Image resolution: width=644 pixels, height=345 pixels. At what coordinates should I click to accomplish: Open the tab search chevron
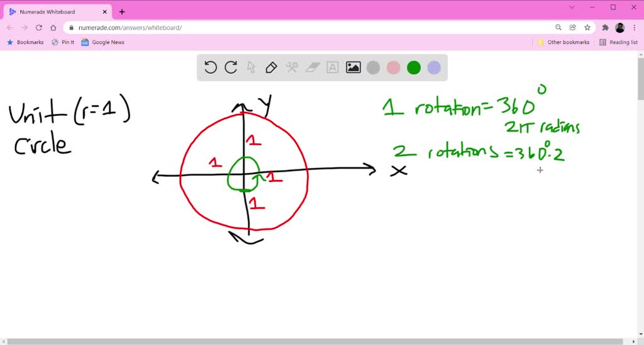point(572,7)
